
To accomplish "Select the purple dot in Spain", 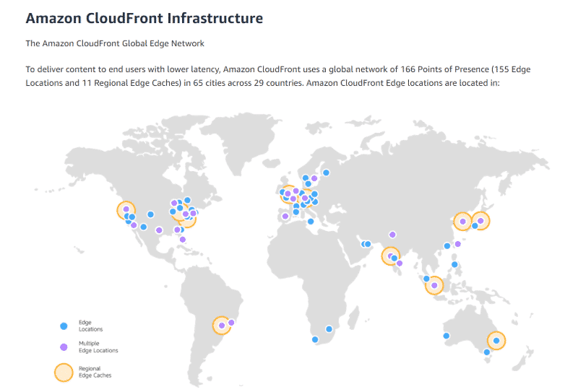I will pyautogui.click(x=285, y=216).
